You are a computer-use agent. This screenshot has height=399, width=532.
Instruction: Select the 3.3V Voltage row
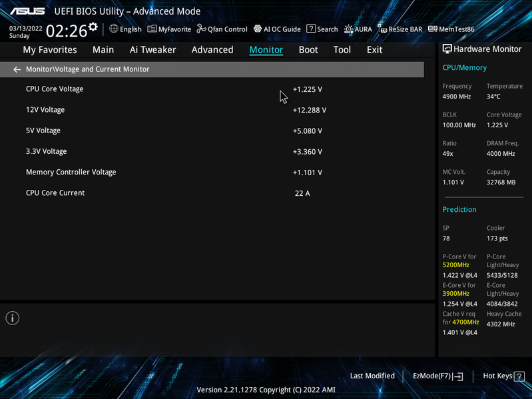pyautogui.click(x=212, y=151)
